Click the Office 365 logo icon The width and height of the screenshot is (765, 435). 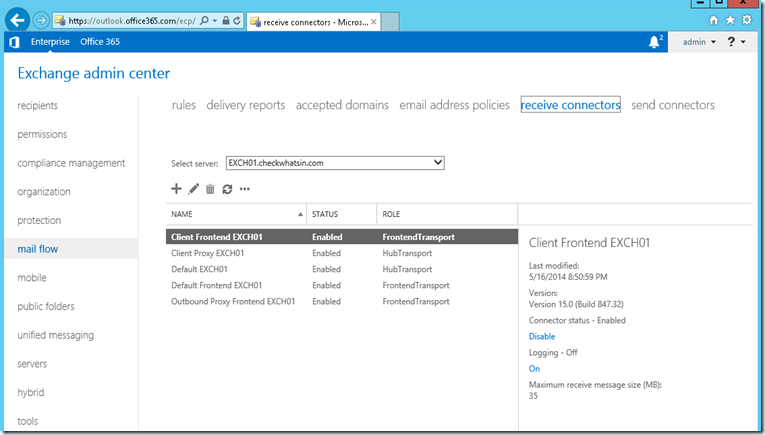[x=14, y=42]
